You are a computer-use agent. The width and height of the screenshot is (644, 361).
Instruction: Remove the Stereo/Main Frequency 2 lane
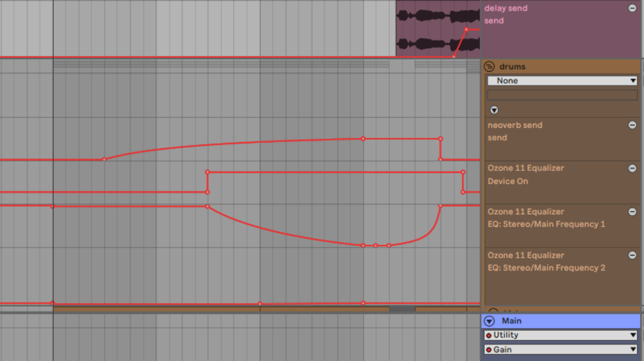632,255
